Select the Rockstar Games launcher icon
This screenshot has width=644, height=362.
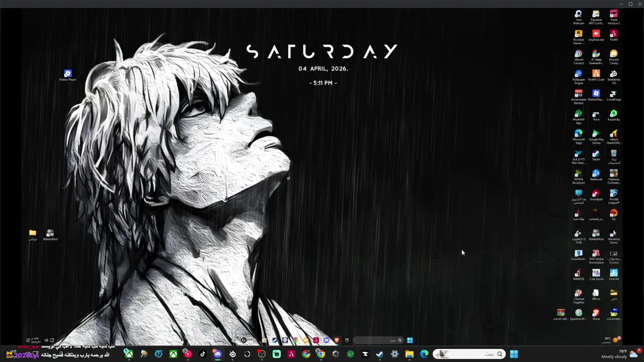click(579, 37)
